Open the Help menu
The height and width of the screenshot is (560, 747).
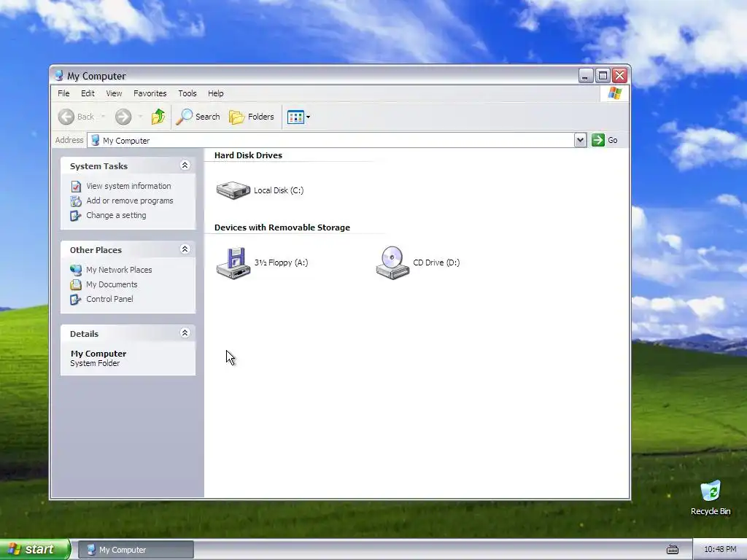(x=215, y=93)
